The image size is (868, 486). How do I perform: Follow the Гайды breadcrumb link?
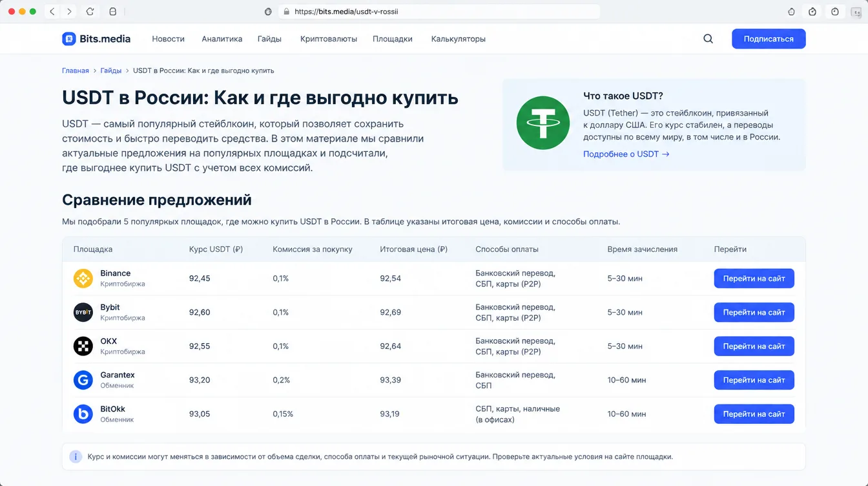pos(111,70)
